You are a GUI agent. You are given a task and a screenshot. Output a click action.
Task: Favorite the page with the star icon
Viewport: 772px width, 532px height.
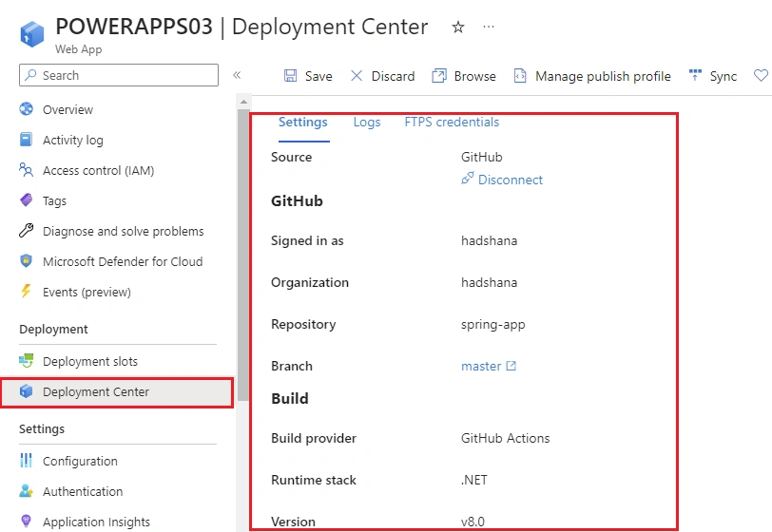458,27
